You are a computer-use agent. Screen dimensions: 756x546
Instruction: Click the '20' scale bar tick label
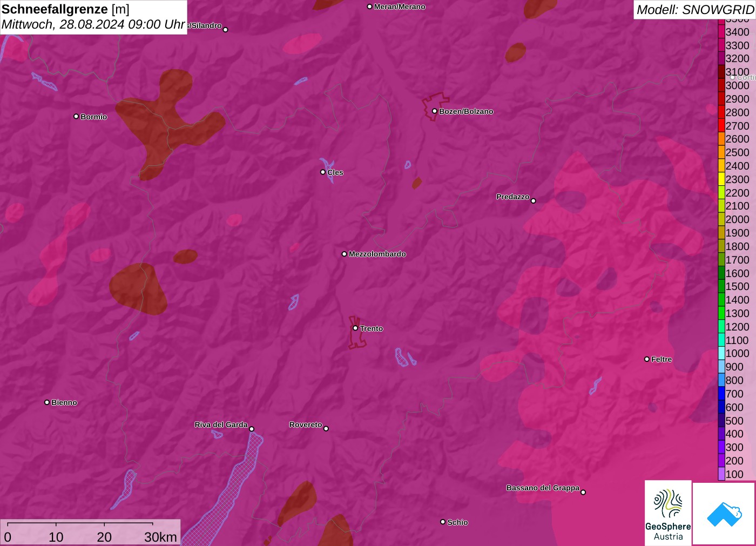coord(104,537)
